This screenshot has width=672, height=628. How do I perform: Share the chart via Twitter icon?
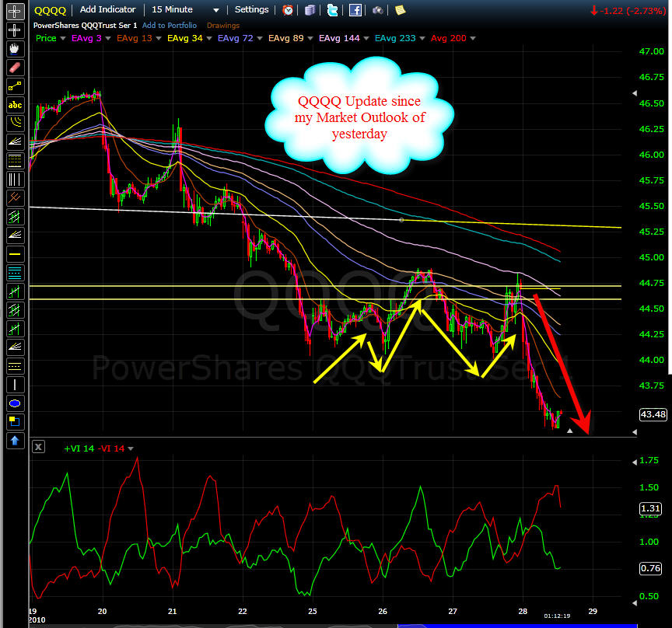(x=333, y=10)
